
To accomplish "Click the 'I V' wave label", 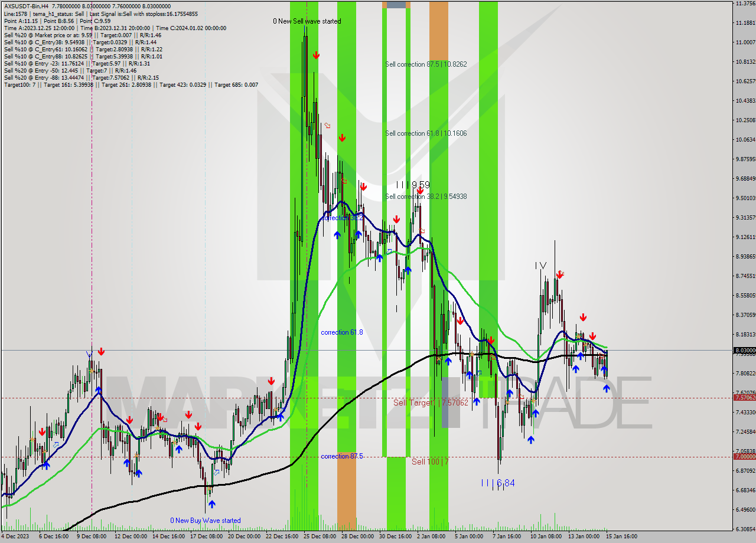I will pyautogui.click(x=540, y=266).
